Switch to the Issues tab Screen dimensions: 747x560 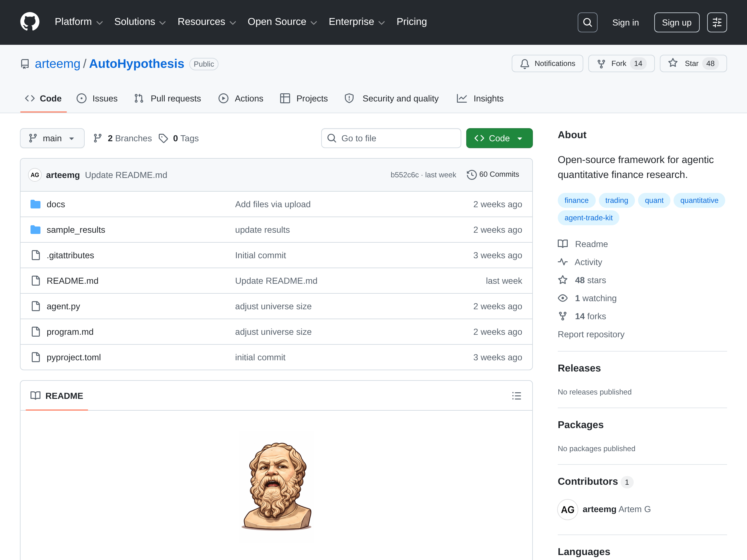coord(97,99)
